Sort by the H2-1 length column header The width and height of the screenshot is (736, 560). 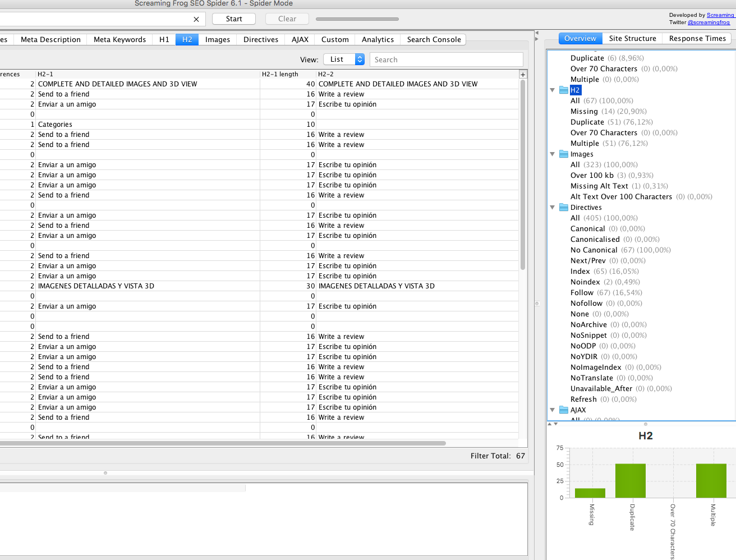(x=288, y=74)
